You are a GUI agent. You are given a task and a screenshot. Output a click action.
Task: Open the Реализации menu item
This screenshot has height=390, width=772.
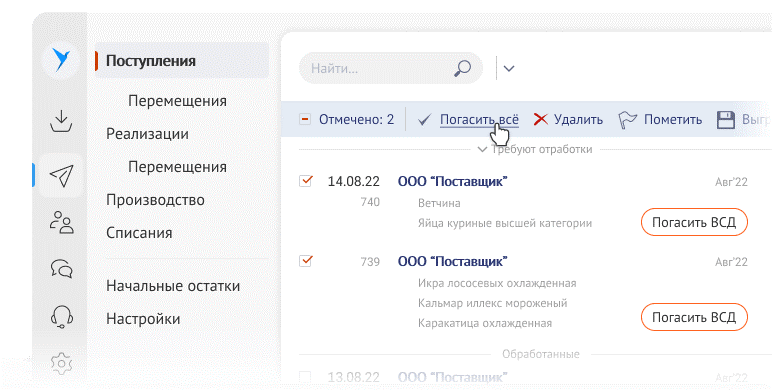(x=147, y=134)
